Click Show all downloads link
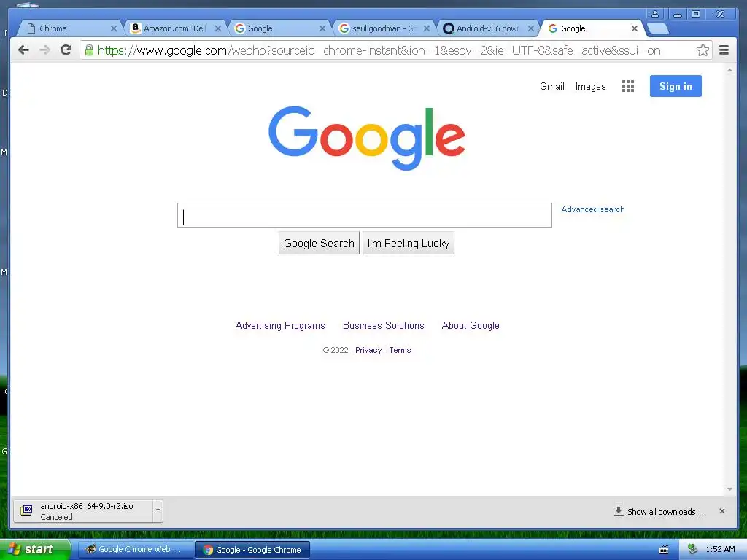Viewport: 747px width, 560px height. 665,512
